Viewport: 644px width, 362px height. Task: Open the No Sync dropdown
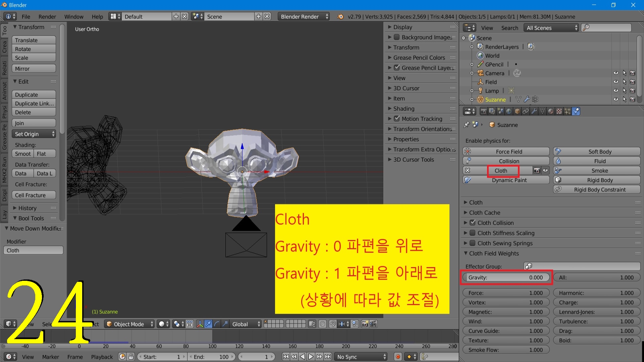(x=361, y=357)
